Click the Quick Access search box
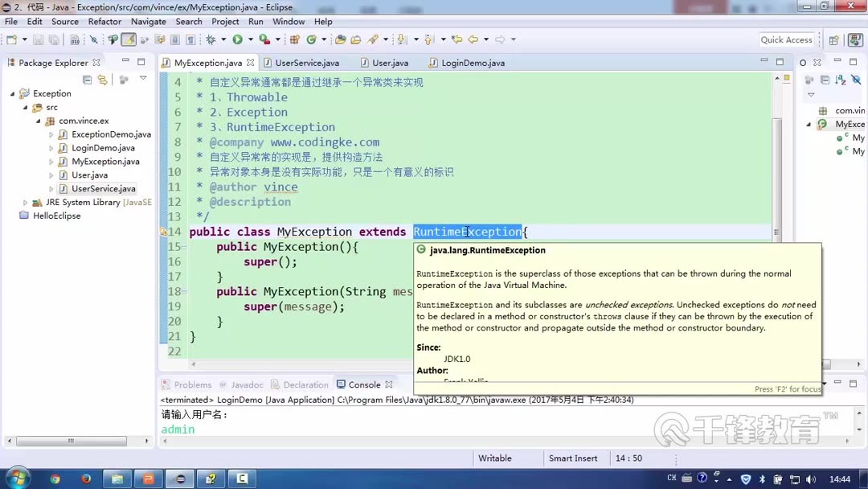 [786, 39]
